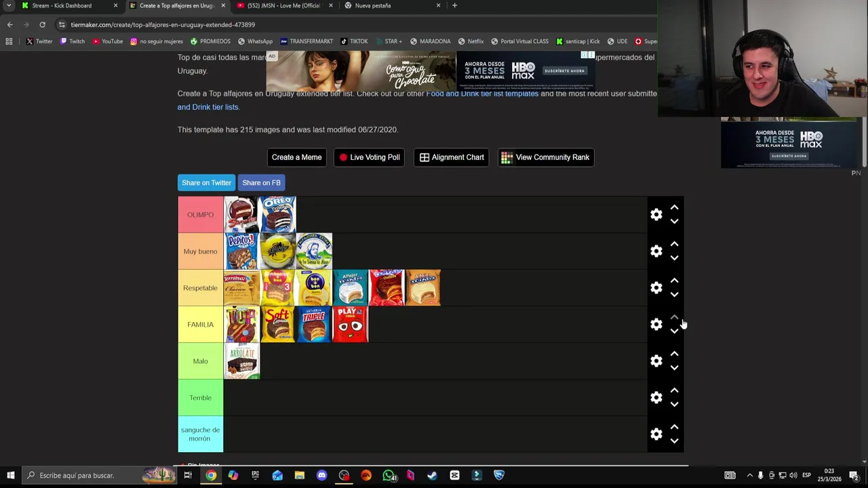
Task: Share on FB button
Action: pos(261,183)
